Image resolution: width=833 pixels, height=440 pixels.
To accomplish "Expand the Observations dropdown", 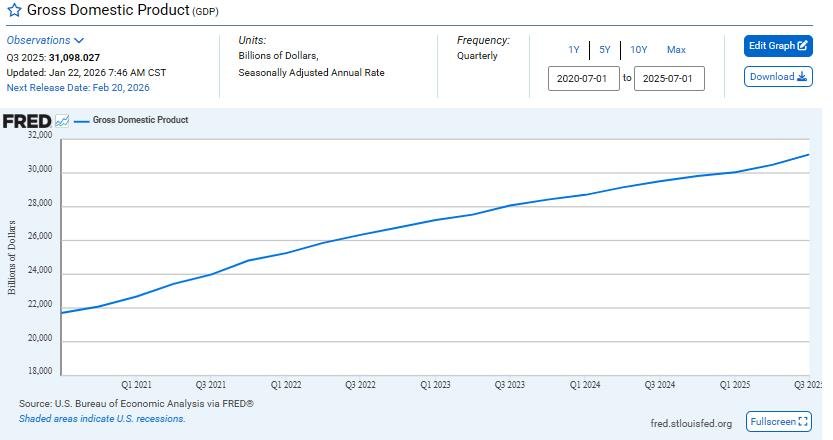I will click(x=45, y=40).
